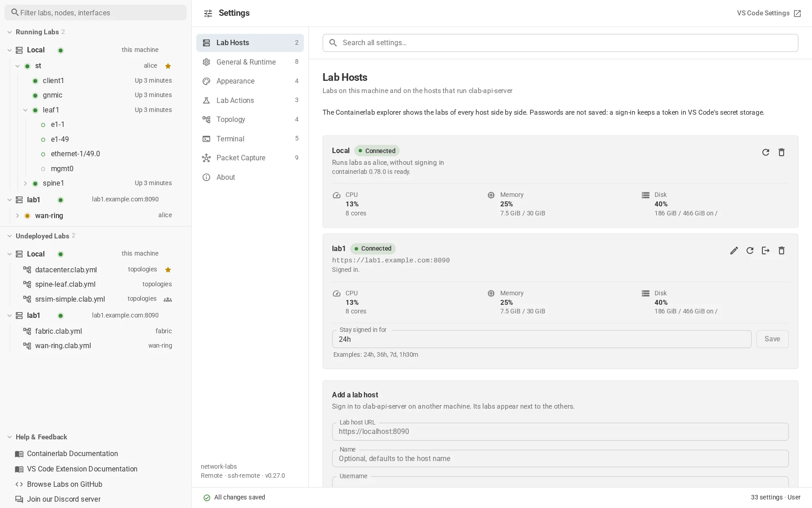Click the CPU gauge icon in the Local card

pyautogui.click(x=337, y=196)
